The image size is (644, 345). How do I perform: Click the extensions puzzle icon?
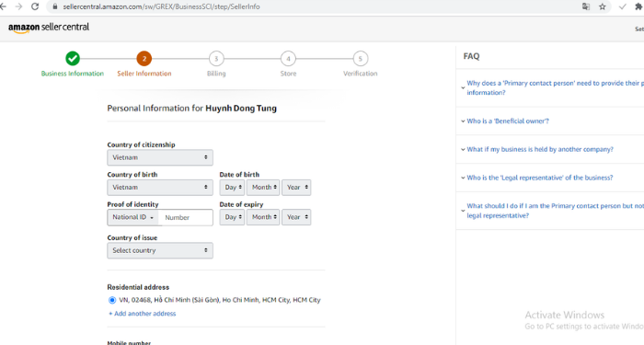coord(639,6)
